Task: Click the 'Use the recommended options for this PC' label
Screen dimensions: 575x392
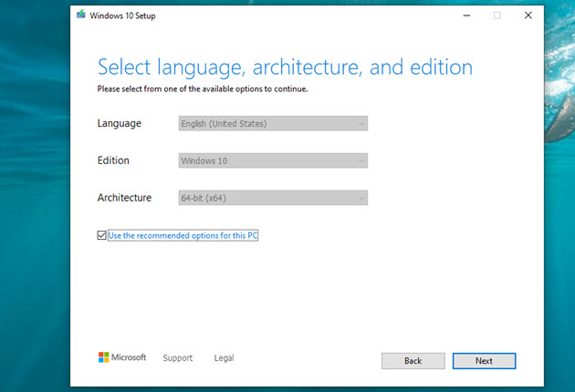Action: pyautogui.click(x=183, y=235)
